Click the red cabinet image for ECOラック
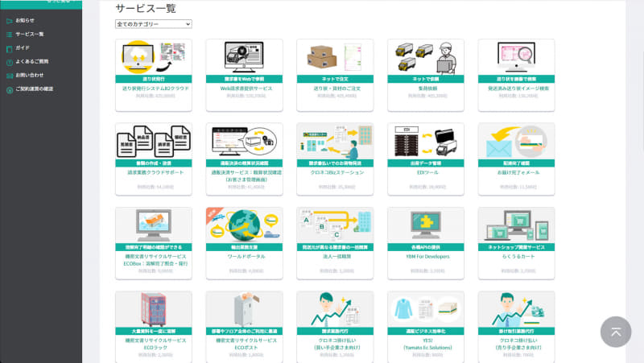644x363 pixels. point(154,310)
